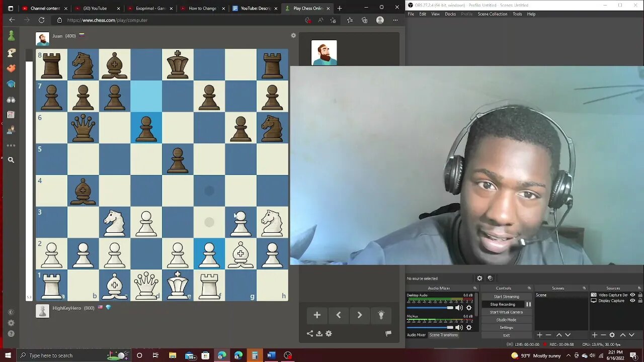The height and width of the screenshot is (362, 644).
Task: Open Mic/Aux settings gear
Action: click(469, 327)
